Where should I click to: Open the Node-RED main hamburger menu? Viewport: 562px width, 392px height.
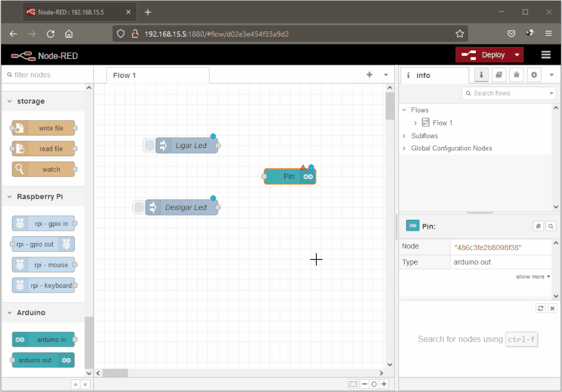[546, 55]
